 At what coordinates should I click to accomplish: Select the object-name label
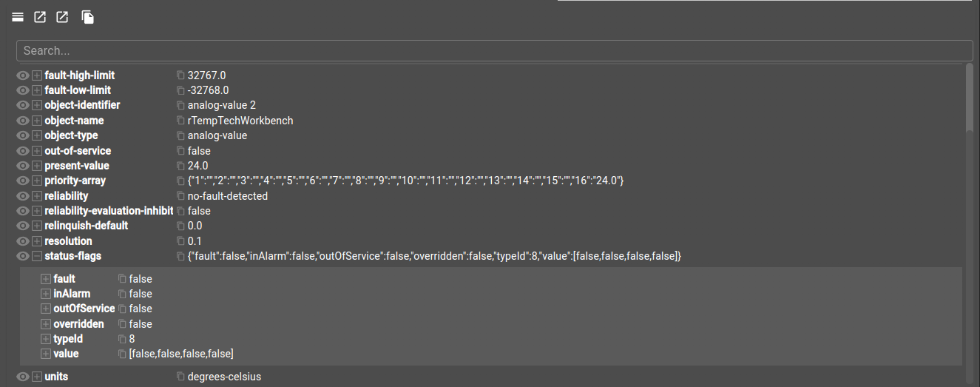pos(74,121)
